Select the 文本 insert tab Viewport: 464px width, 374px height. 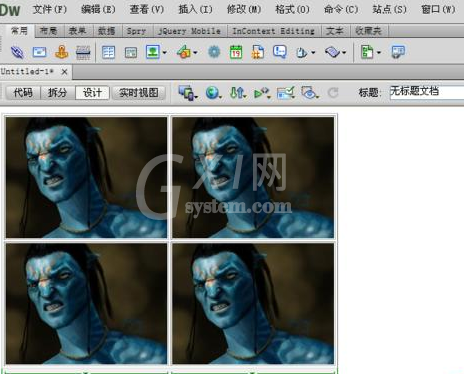click(x=334, y=31)
